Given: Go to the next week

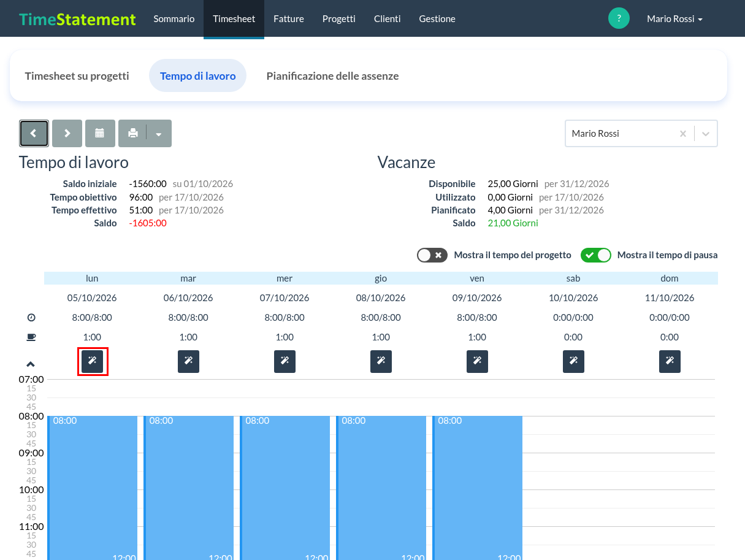Looking at the screenshot, I should [67, 133].
